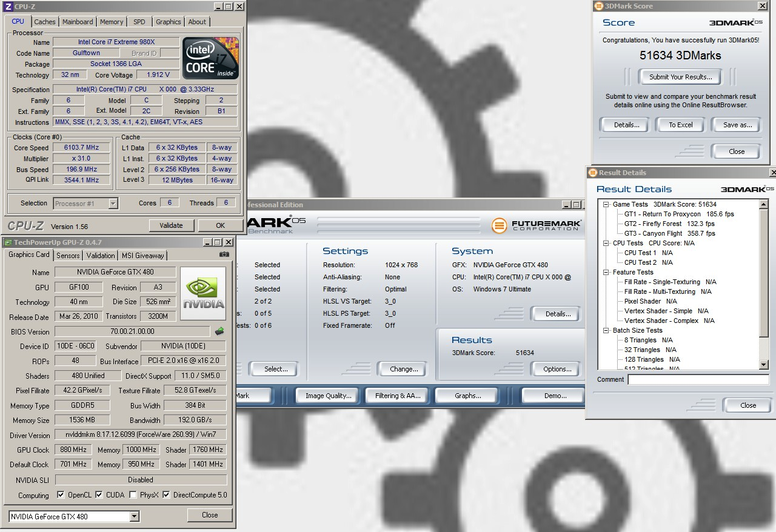Image resolution: width=776 pixels, height=532 pixels.
Task: Click the Comment input field
Action: 698,380
